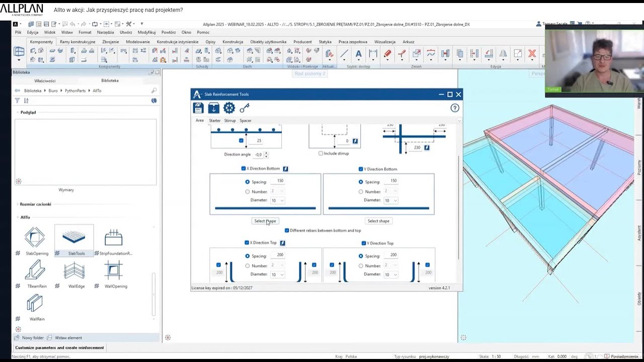Uncheck Y Direction Bottom checkbox

coord(361,169)
